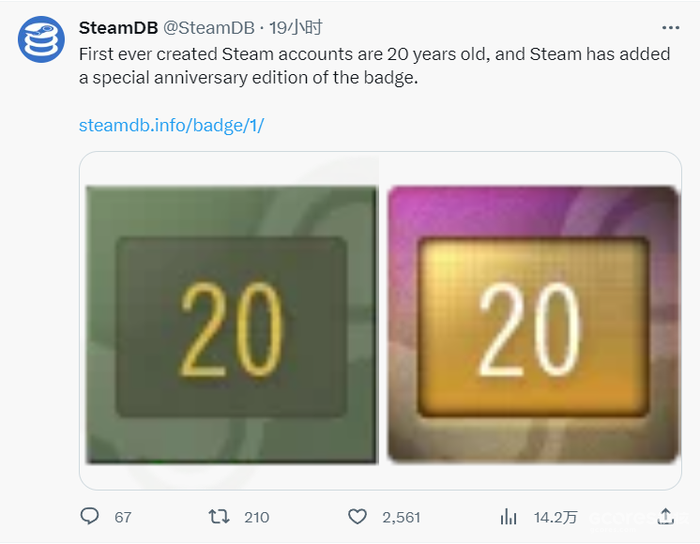Viewport: 700px width, 544px height.
Task: Click the 14.2万 views count
Action: tap(555, 517)
